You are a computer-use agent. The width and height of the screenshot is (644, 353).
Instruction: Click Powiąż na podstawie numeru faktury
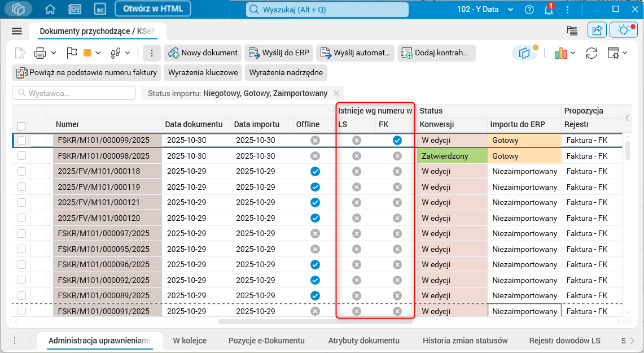[x=86, y=73]
